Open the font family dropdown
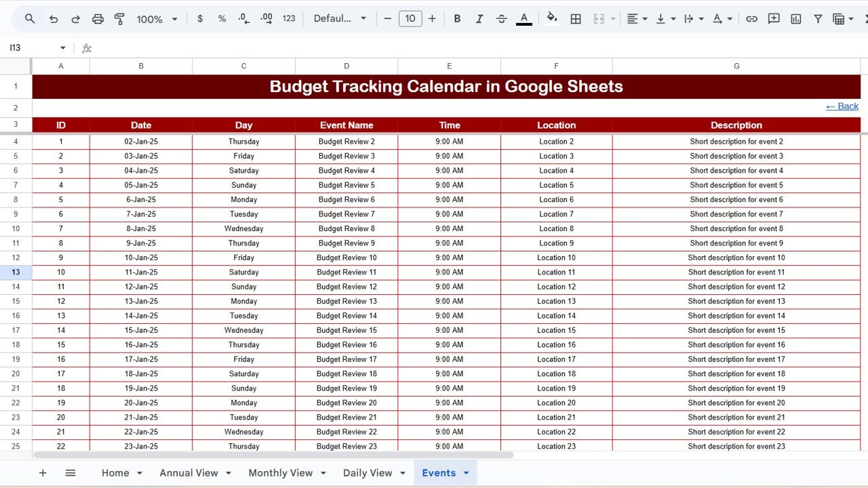Viewport: 868px width, 488px height. point(340,19)
